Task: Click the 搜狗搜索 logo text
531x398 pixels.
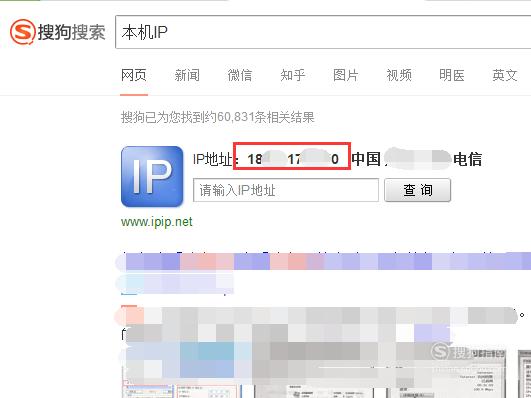Action: tap(71, 33)
